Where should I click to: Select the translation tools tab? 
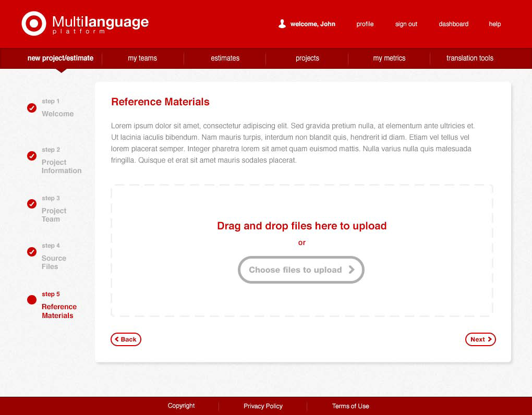[x=470, y=58]
